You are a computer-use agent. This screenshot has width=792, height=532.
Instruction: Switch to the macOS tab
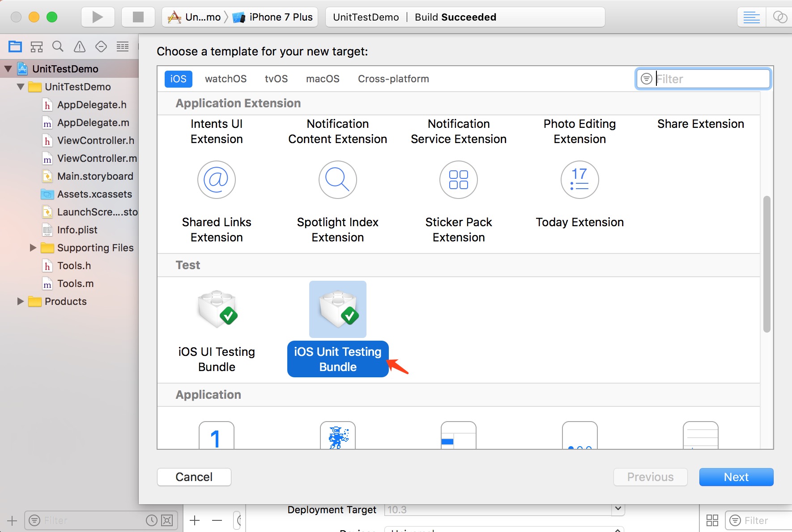point(323,79)
